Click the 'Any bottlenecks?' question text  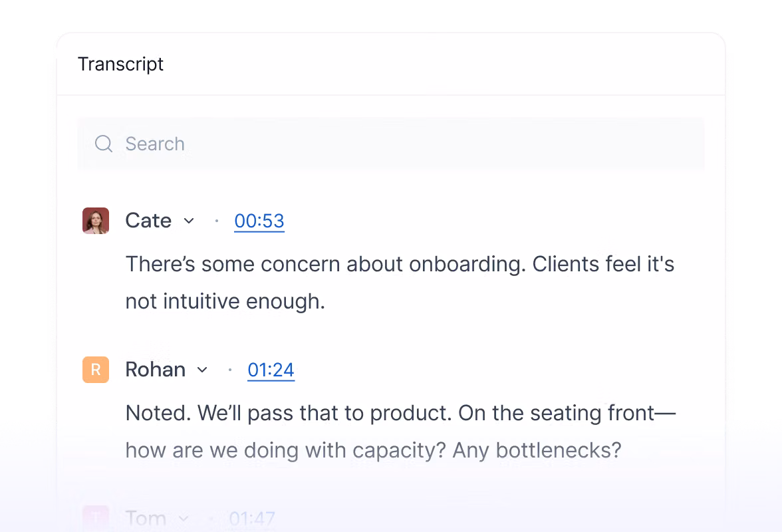537,450
